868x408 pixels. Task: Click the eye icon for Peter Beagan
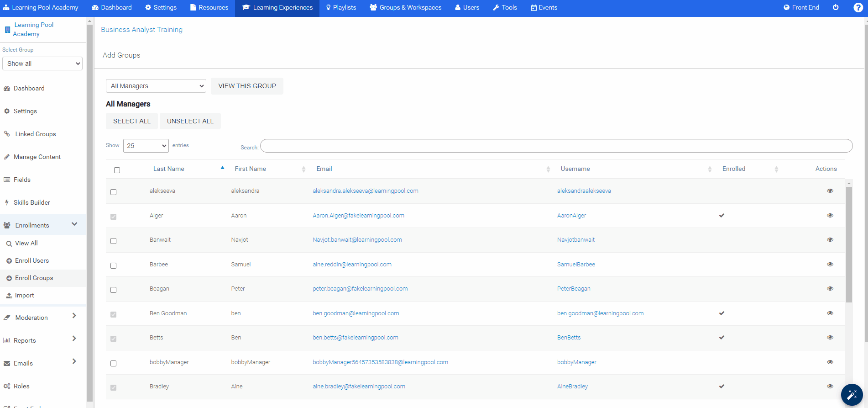[x=830, y=289]
